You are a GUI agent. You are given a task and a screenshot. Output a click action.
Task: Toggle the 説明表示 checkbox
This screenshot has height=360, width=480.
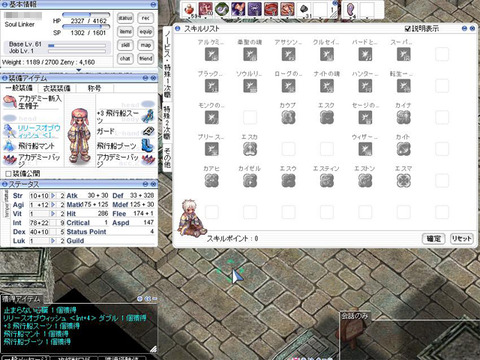tap(408, 29)
